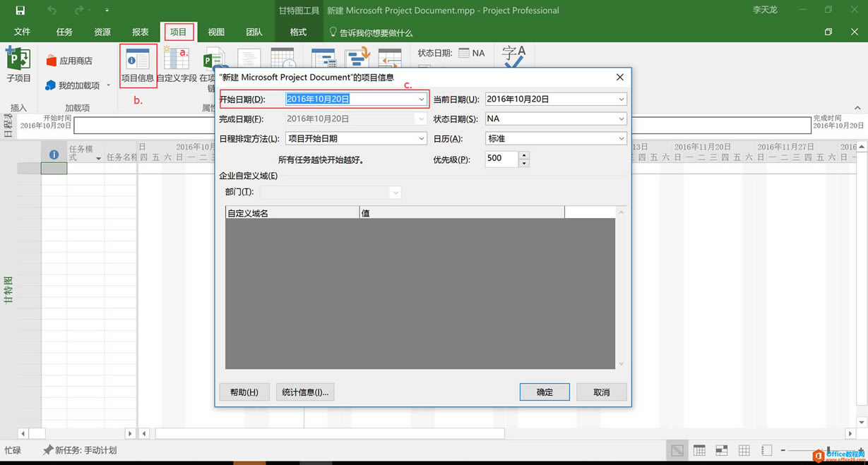Switch to Gantt Chart view in status bar

(x=677, y=449)
